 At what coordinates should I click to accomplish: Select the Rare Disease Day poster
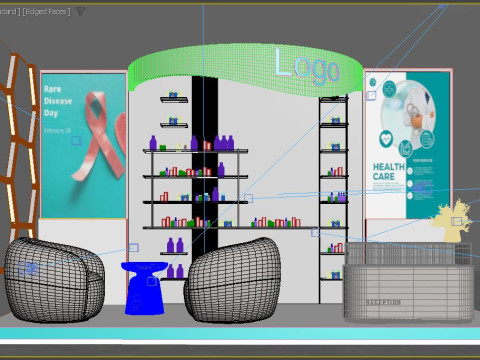pos(83,146)
